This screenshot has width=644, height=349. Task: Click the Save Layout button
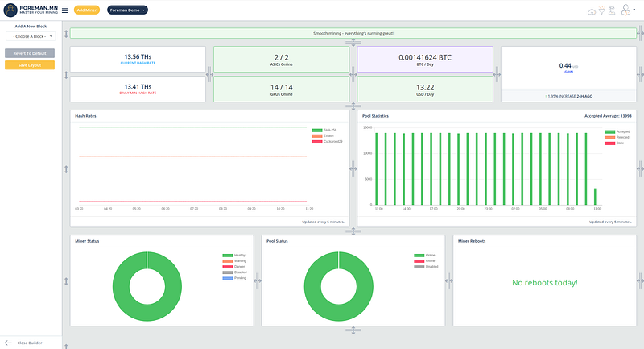[x=30, y=64]
